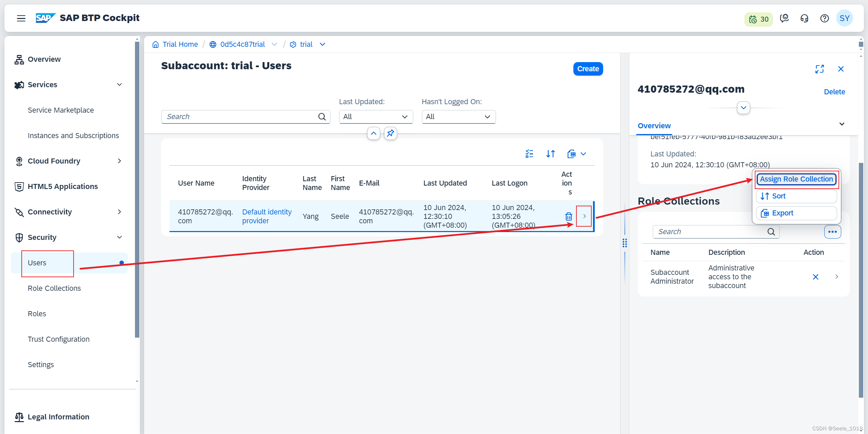Viewport: 868px width, 434px height.
Task: Close the user details panel
Action: click(x=841, y=69)
